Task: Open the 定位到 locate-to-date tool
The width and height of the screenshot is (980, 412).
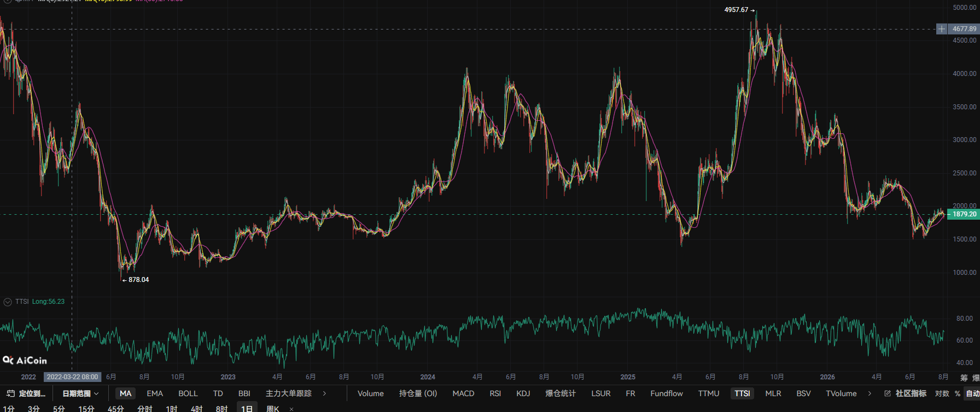Action: [26, 393]
